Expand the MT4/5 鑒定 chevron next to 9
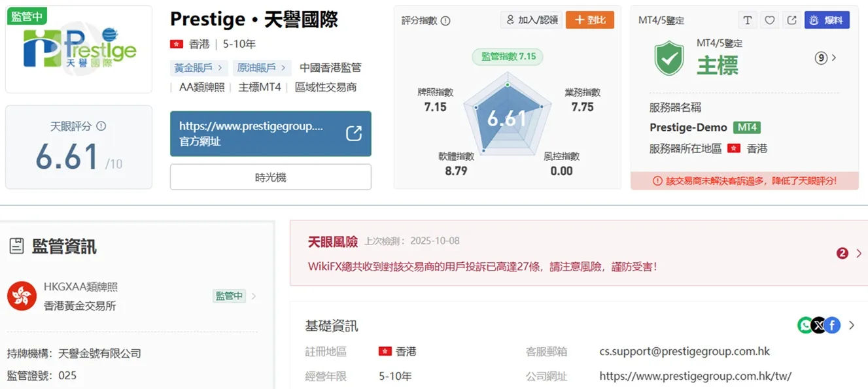This screenshot has height=389, width=868. point(834,58)
